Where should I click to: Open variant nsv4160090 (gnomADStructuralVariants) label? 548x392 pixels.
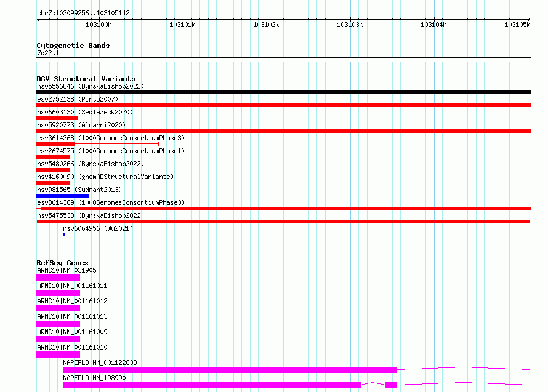(x=105, y=177)
